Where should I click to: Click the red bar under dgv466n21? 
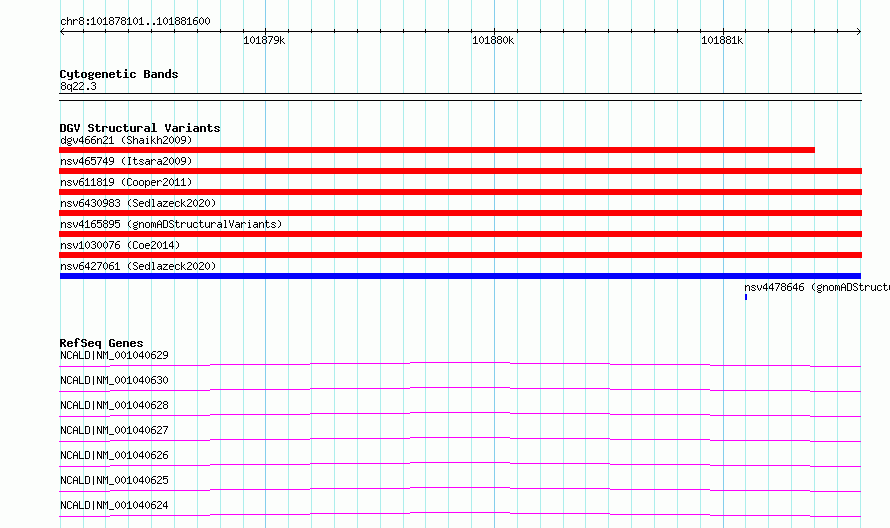tap(437, 150)
